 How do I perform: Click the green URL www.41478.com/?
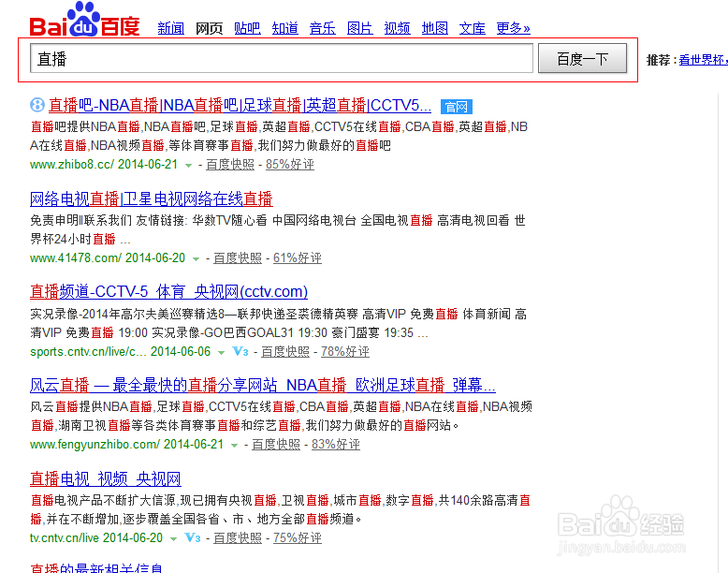click(76, 257)
